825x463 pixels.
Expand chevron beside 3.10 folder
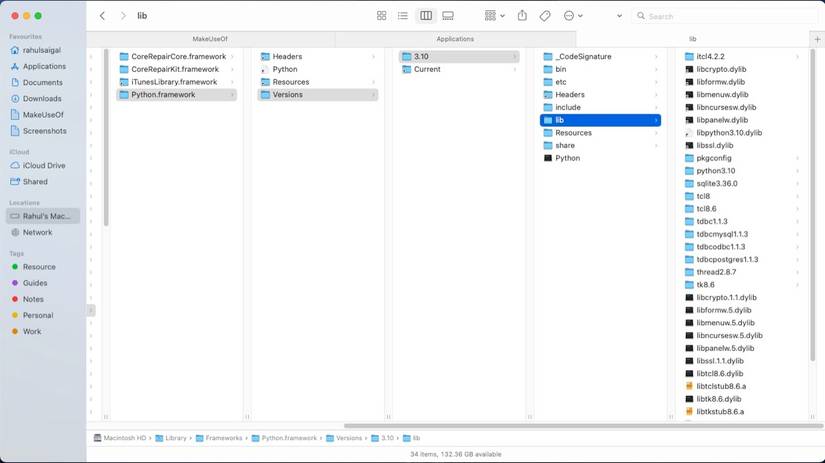pyautogui.click(x=515, y=56)
